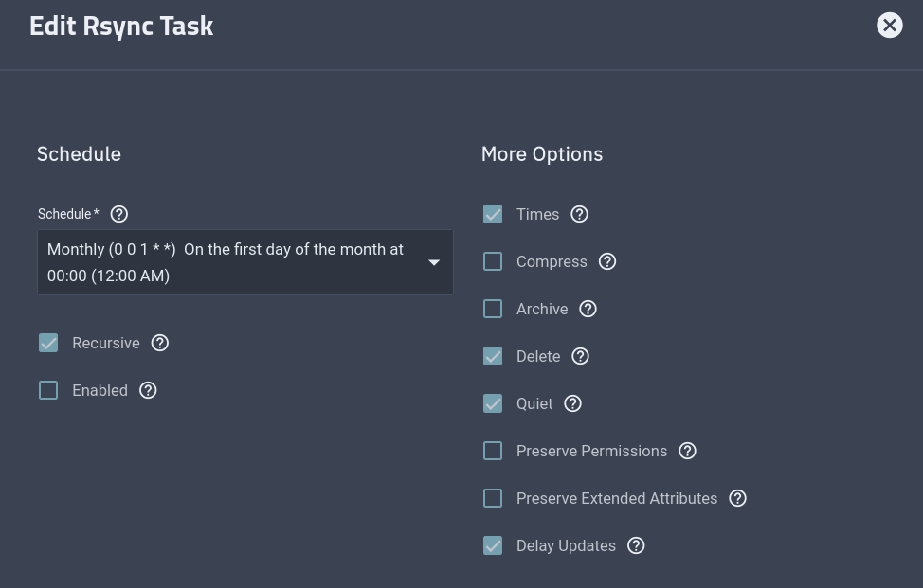Tick Preserve Permissions checkbox
This screenshot has width=923, height=588.
[x=493, y=451]
